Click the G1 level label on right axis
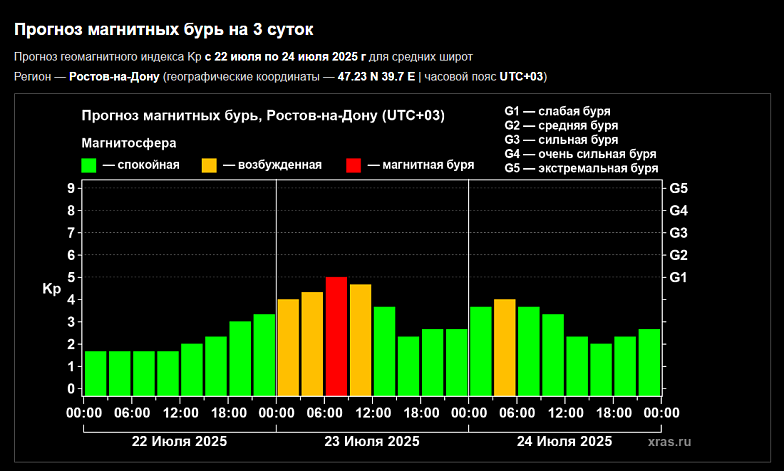 678,277
